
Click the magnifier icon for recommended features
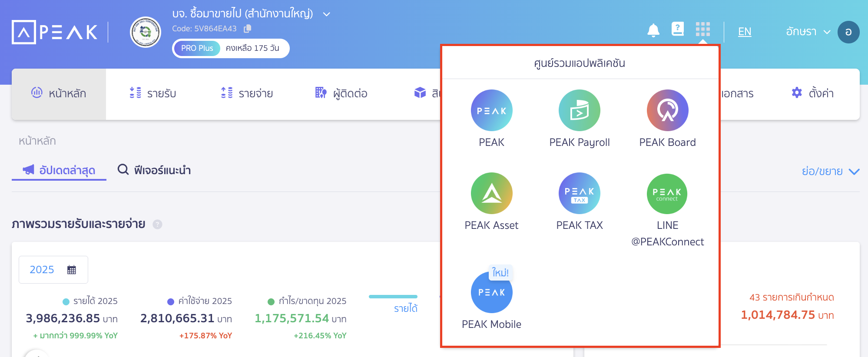123,169
